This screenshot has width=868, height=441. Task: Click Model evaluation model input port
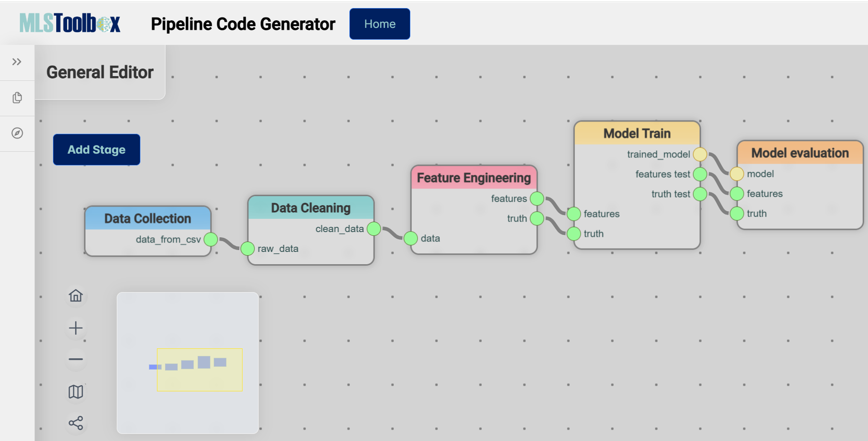pos(737,174)
